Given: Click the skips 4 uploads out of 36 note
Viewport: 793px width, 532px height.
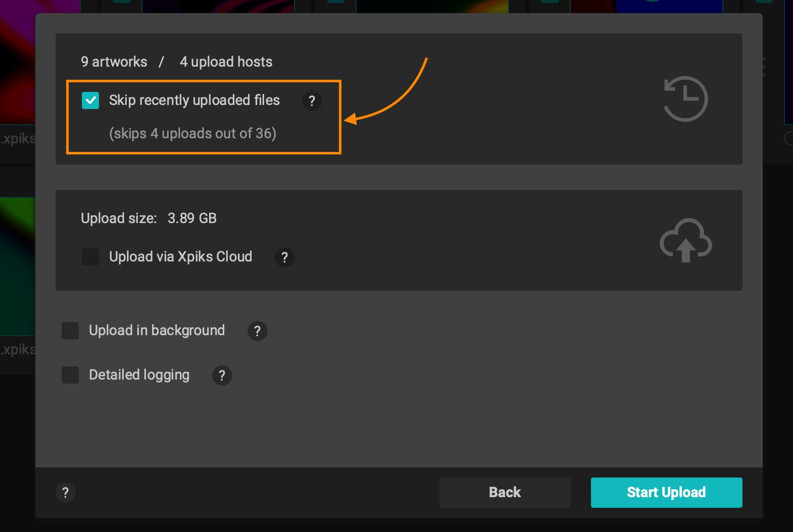Looking at the screenshot, I should click(192, 133).
